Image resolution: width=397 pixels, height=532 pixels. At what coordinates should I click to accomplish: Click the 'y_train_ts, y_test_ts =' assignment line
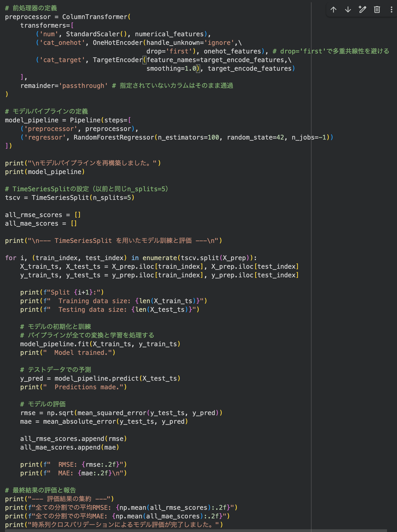159,275
